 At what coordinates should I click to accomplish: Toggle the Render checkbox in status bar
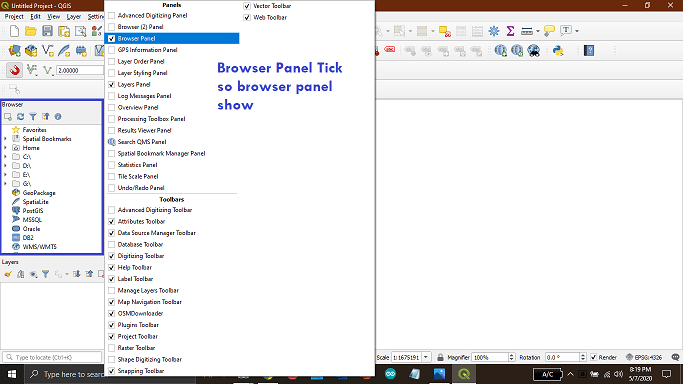tap(593, 357)
